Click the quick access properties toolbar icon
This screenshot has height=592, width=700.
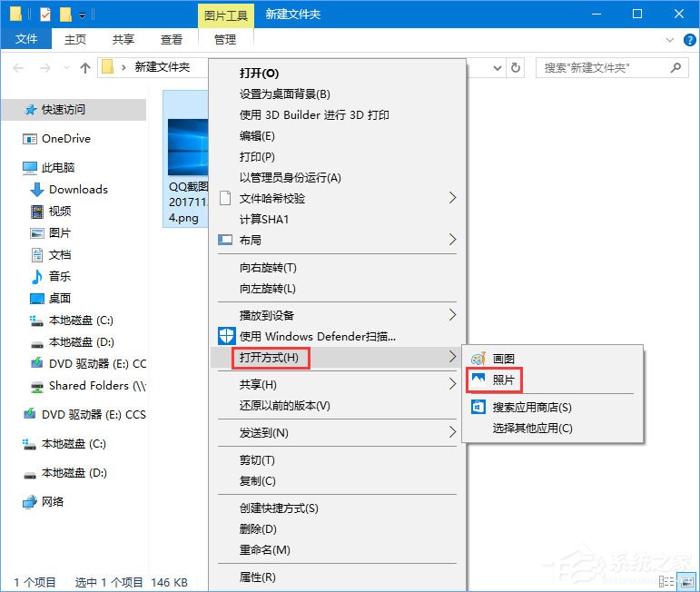click(45, 15)
